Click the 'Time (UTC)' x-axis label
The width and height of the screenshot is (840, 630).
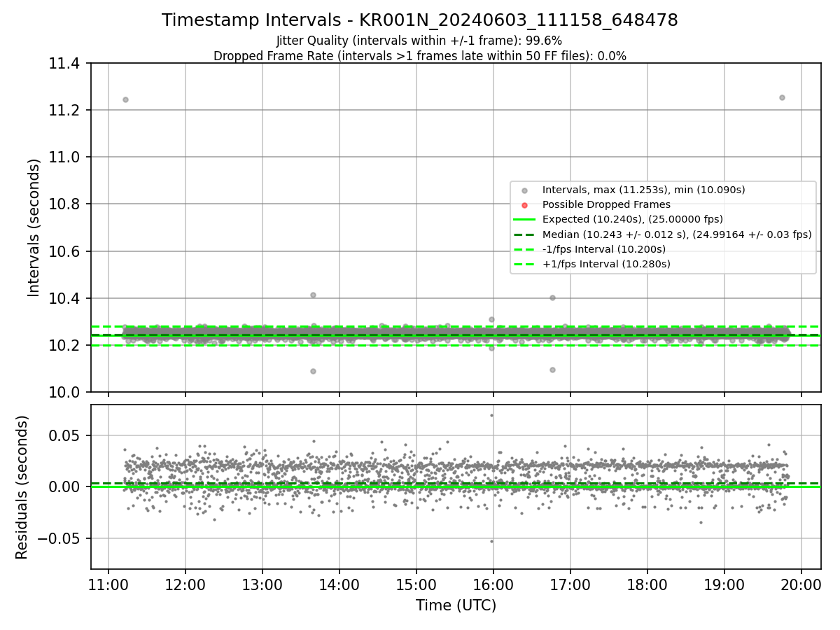(456, 605)
